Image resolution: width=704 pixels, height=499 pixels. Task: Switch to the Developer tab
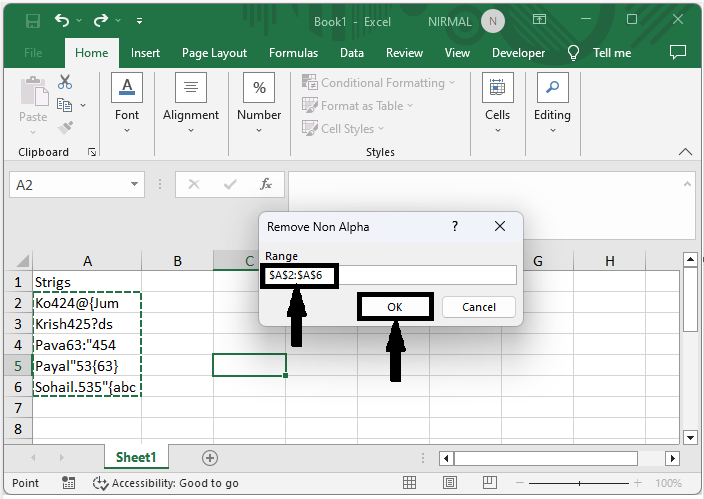(x=519, y=53)
